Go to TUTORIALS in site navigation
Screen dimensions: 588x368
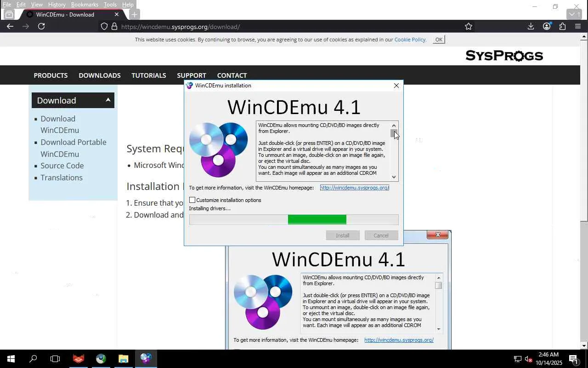[149, 75]
